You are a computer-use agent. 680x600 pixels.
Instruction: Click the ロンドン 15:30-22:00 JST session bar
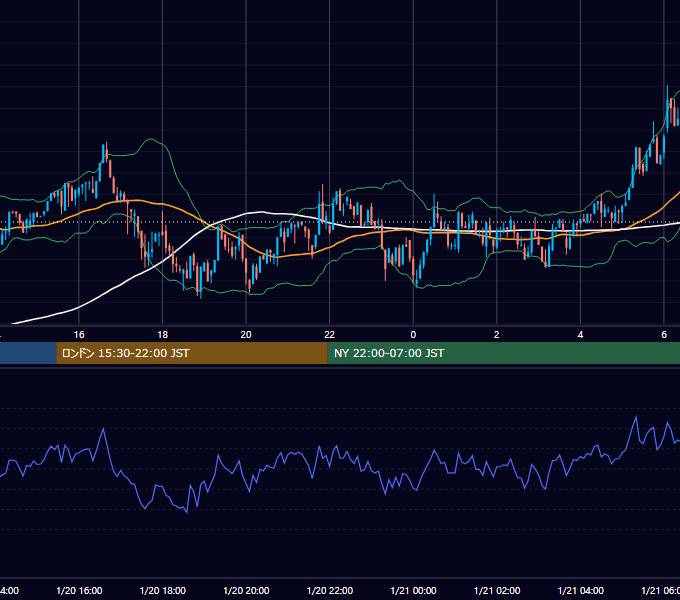point(192,353)
